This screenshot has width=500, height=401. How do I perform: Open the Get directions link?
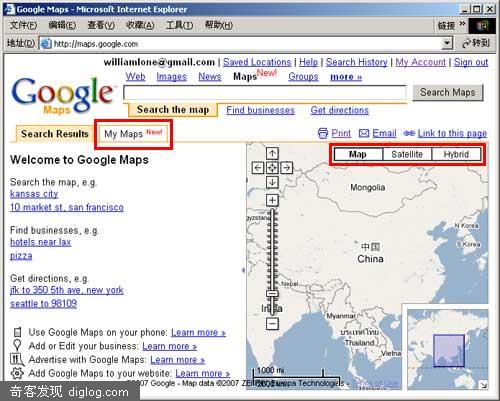click(x=340, y=110)
